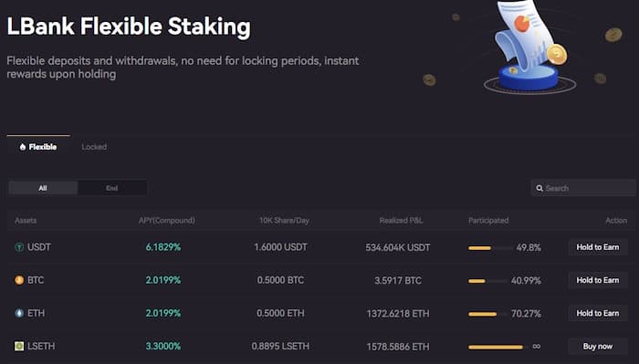Click Hold to Earn for BTC

coord(597,280)
